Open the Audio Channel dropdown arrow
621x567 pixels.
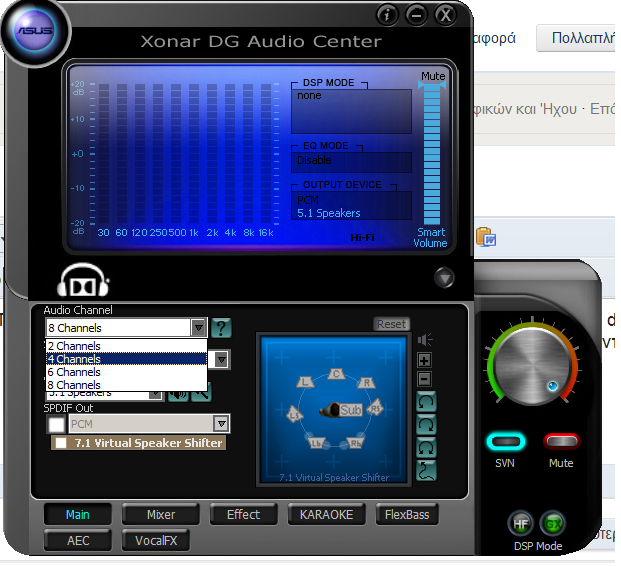[x=198, y=327]
